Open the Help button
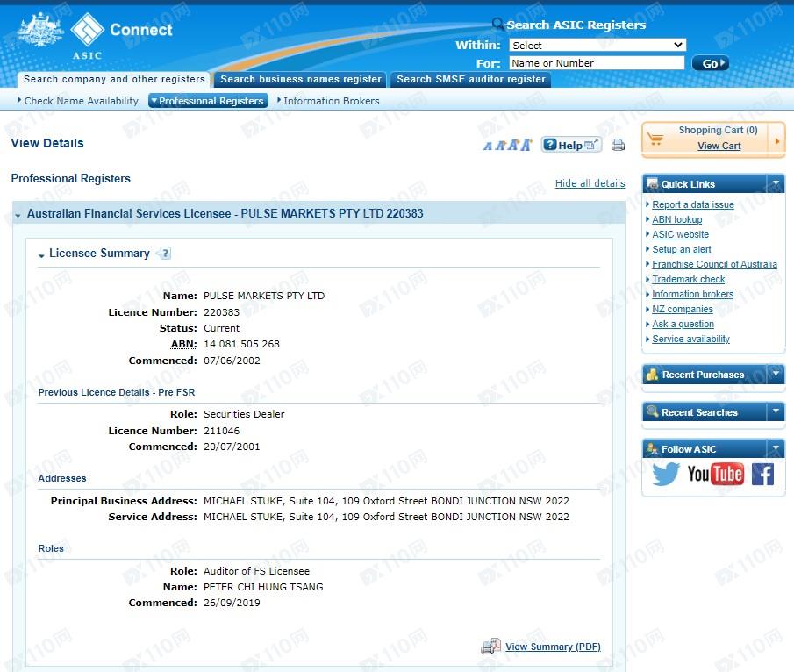 click(570, 145)
